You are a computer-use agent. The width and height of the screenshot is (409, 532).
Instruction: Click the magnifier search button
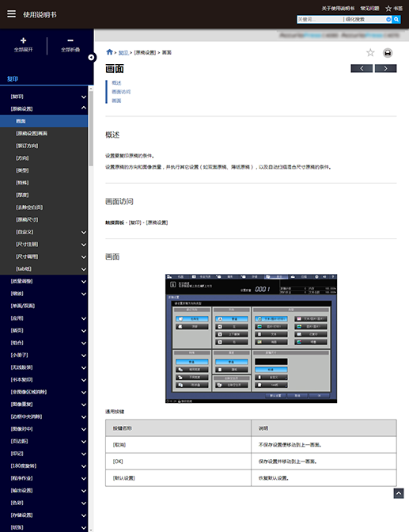pyautogui.click(x=396, y=19)
